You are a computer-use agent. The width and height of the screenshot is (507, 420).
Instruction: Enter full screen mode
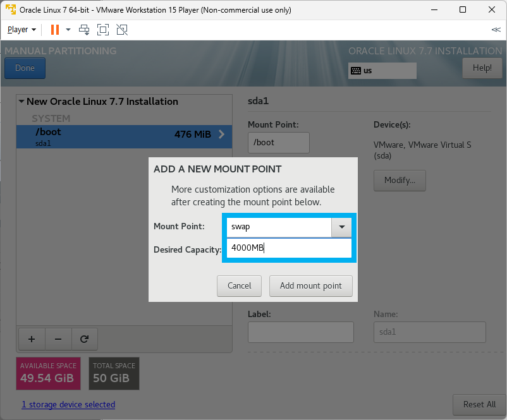coord(103,30)
